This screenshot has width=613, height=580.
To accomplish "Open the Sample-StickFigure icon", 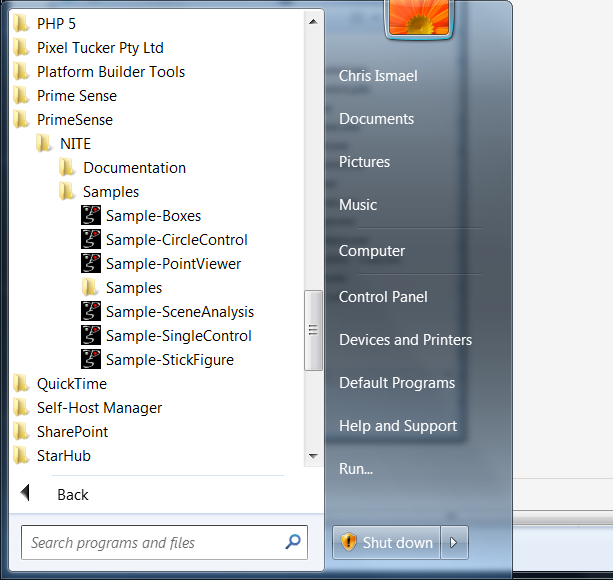I will point(91,360).
